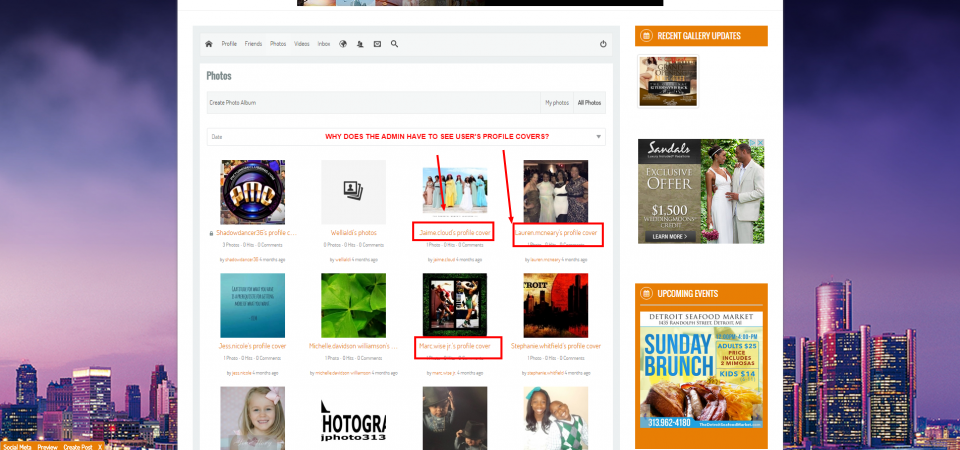
Task: Open the friend requests person icon
Action: click(x=360, y=44)
